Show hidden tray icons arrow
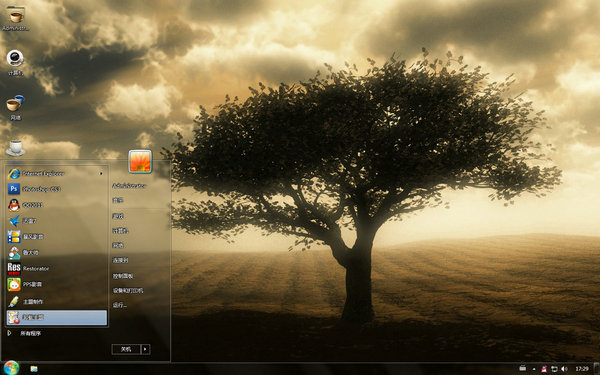The image size is (600, 375). 534,369
